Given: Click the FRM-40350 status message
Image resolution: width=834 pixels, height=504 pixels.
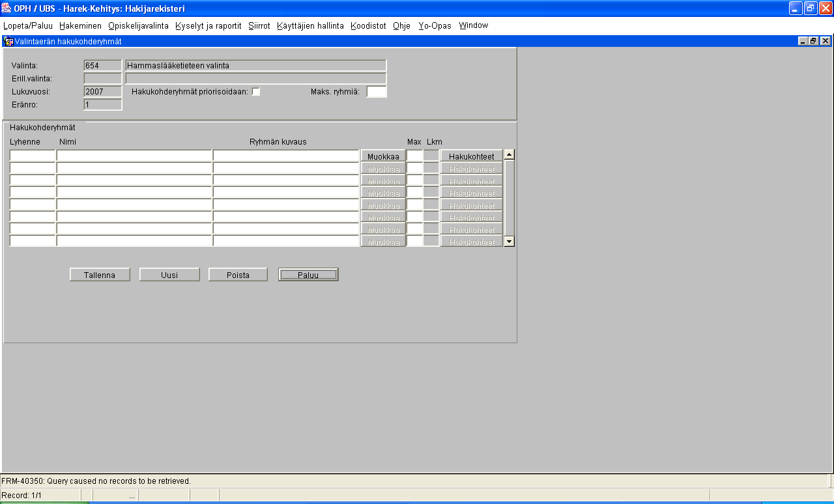Looking at the screenshot, I should tap(96, 481).
